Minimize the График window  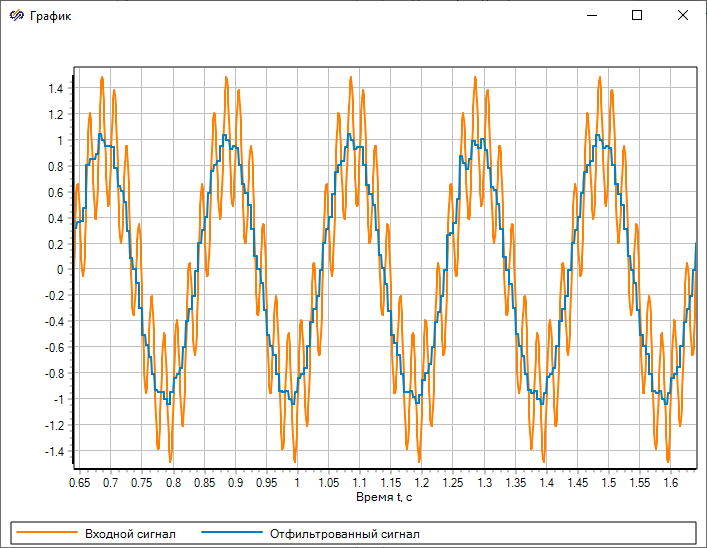click(591, 16)
